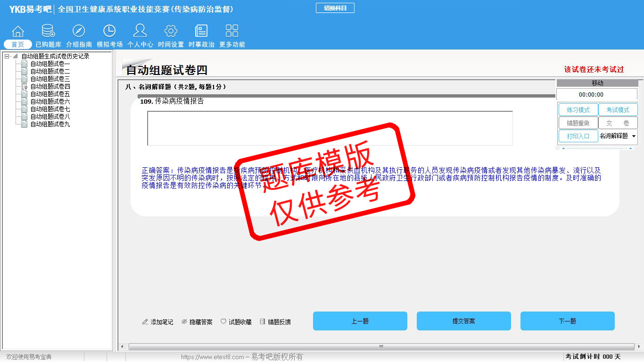
Task: Open 介绍指南 compass icon
Action: point(79,31)
